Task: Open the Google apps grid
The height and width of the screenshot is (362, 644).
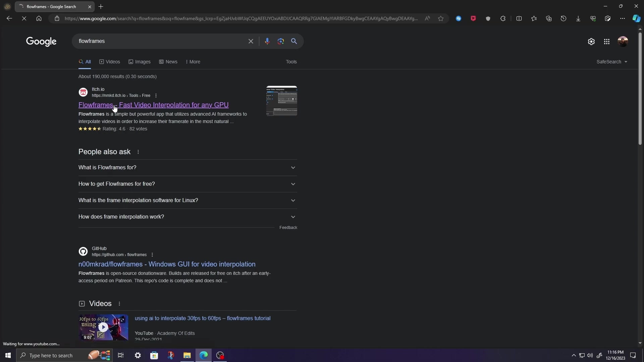Action: pos(607,42)
